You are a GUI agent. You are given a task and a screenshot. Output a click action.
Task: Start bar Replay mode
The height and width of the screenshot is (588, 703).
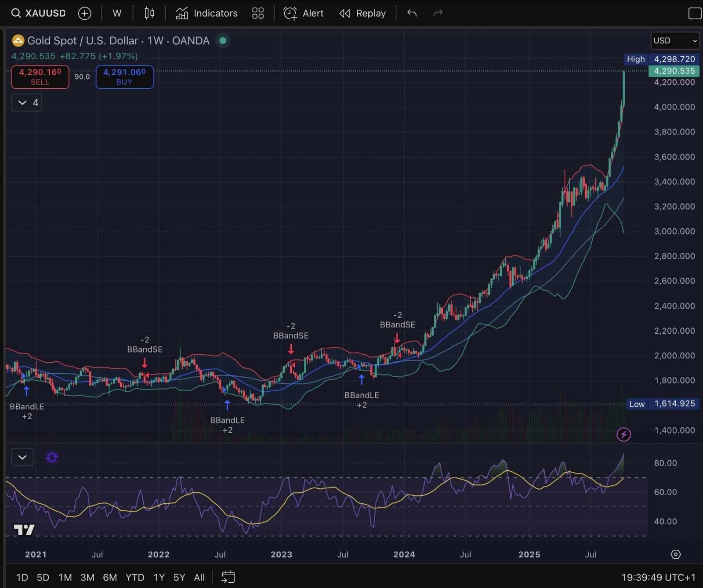click(362, 13)
